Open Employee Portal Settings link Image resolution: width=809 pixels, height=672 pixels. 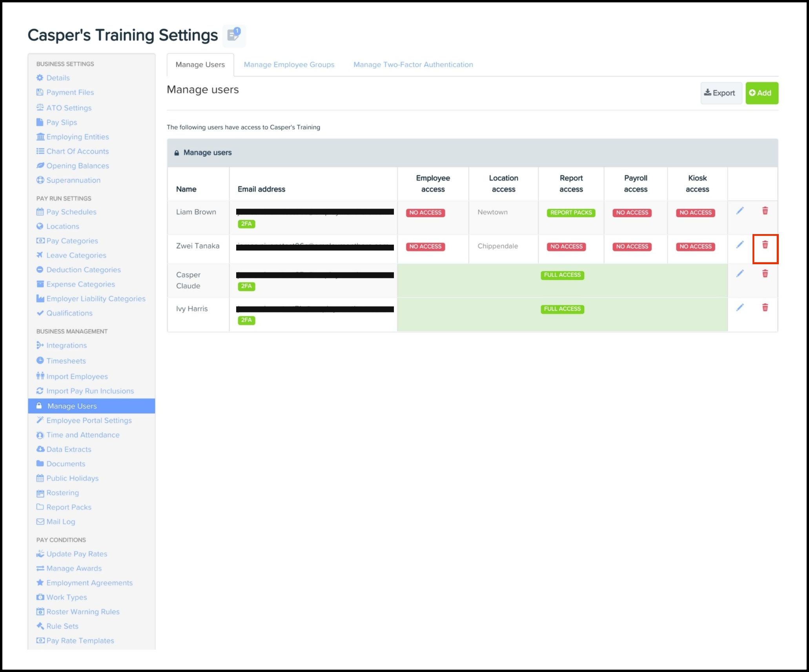point(89,420)
